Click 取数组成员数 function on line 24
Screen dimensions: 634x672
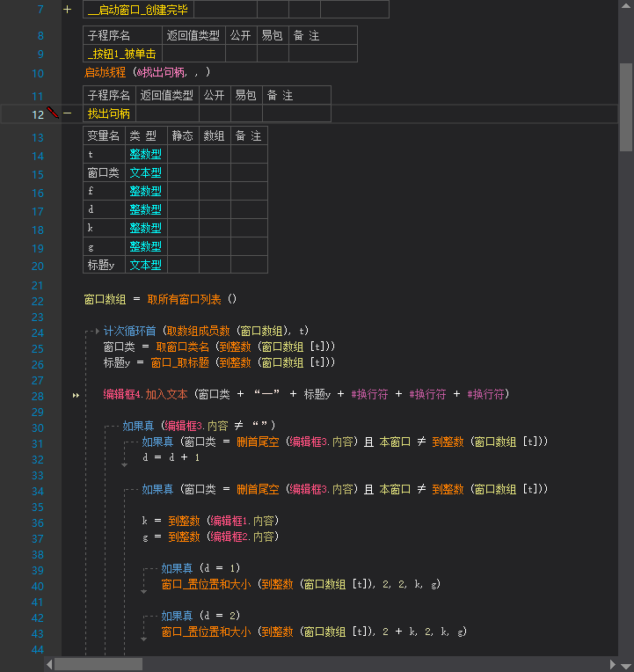pos(199,331)
